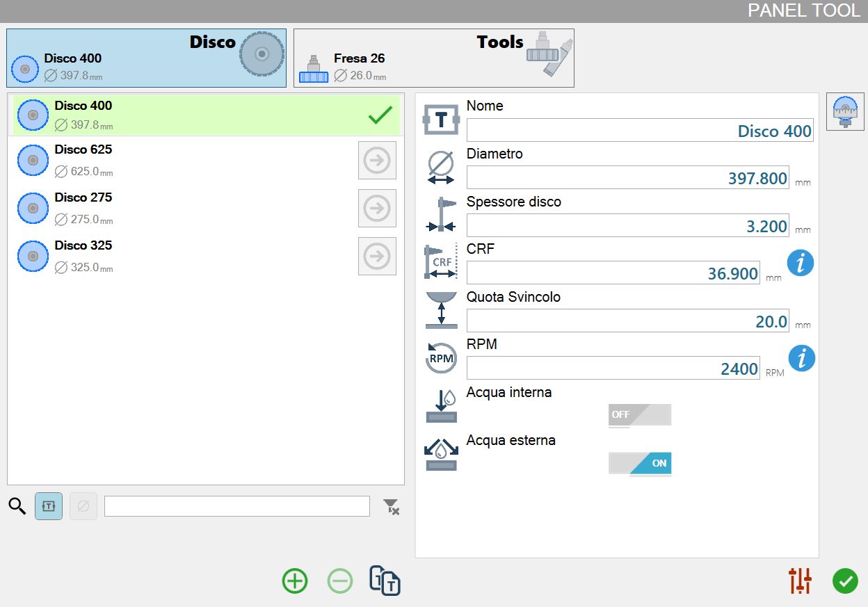Confirm with the green checkmark button
The image size is (868, 607).
click(845, 581)
